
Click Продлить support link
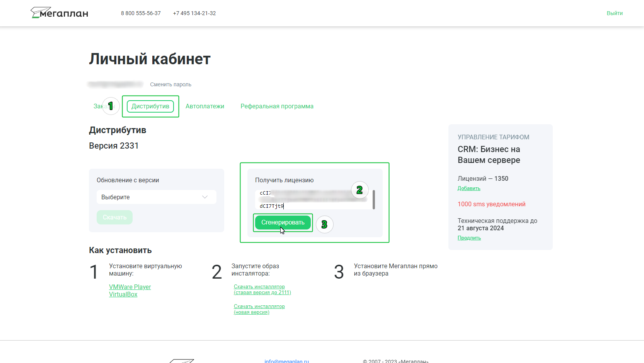pyautogui.click(x=469, y=238)
